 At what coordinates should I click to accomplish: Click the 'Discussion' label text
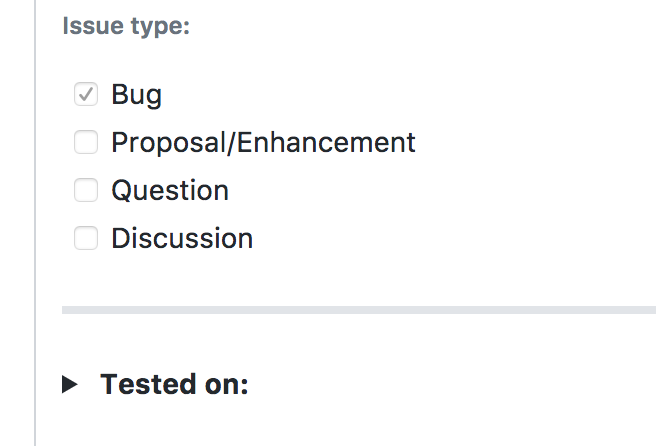tap(182, 238)
